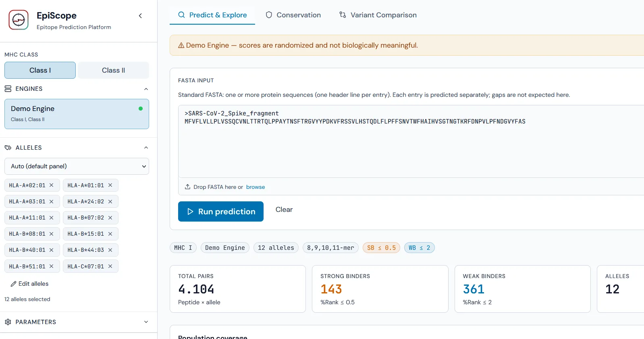Viewport: 644px width, 339px height.
Task: Collapse the sidebar with the left chevron
Action: 140,16
